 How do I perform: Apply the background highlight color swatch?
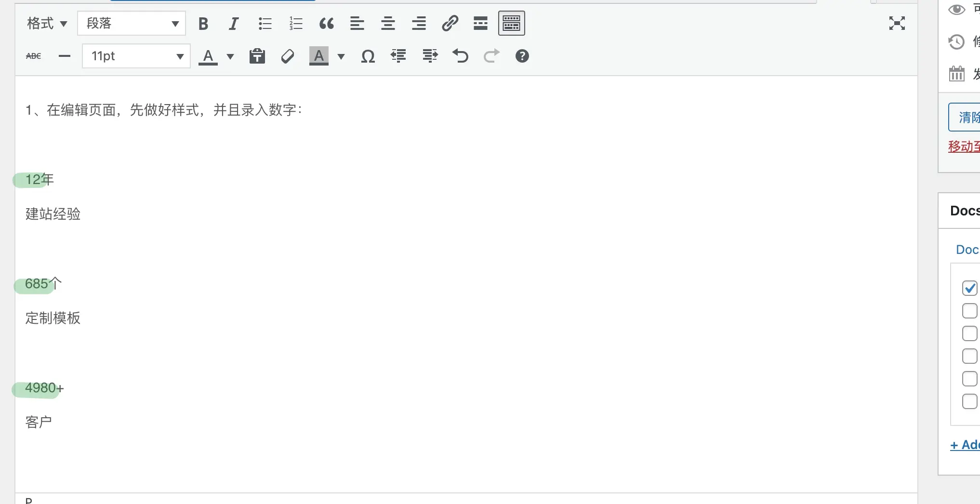tap(318, 56)
